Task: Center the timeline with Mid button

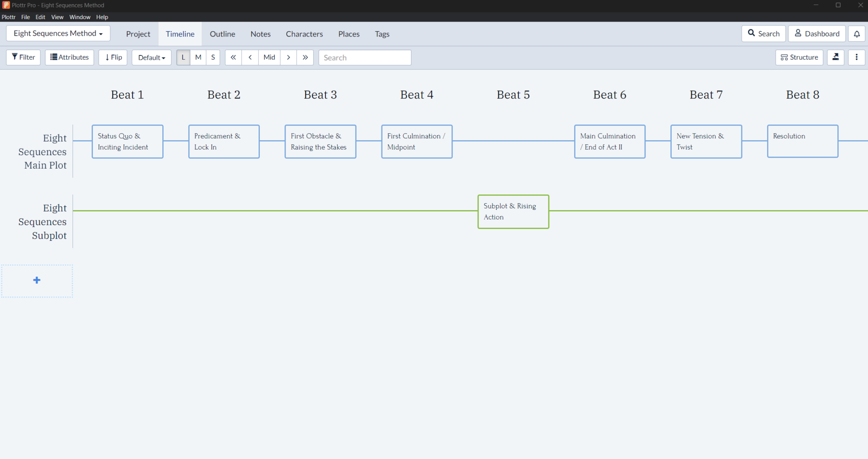Action: coord(269,57)
